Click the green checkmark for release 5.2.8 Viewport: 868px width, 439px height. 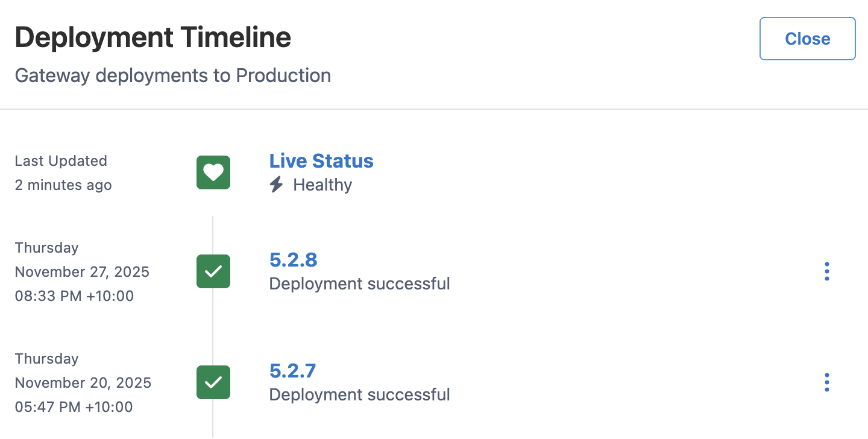point(213,271)
